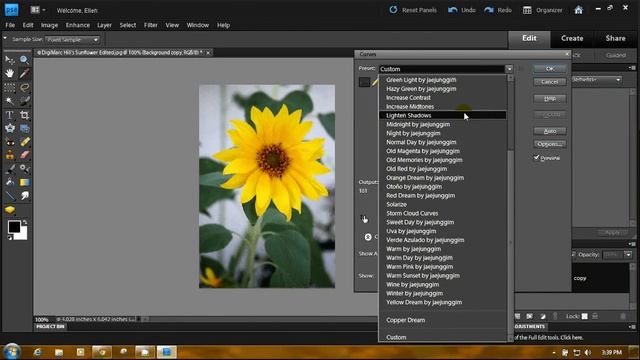Select the Lasso tool
The height and width of the screenshot is (360, 640).
pos(24,87)
